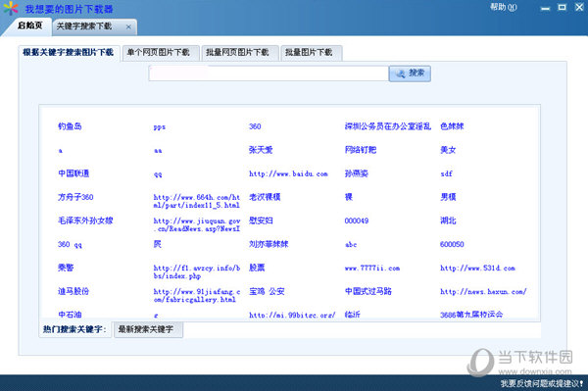588x391 pixels.
Task: Click keyword 毛泽东外孙女嫁
Action: [x=85, y=220]
